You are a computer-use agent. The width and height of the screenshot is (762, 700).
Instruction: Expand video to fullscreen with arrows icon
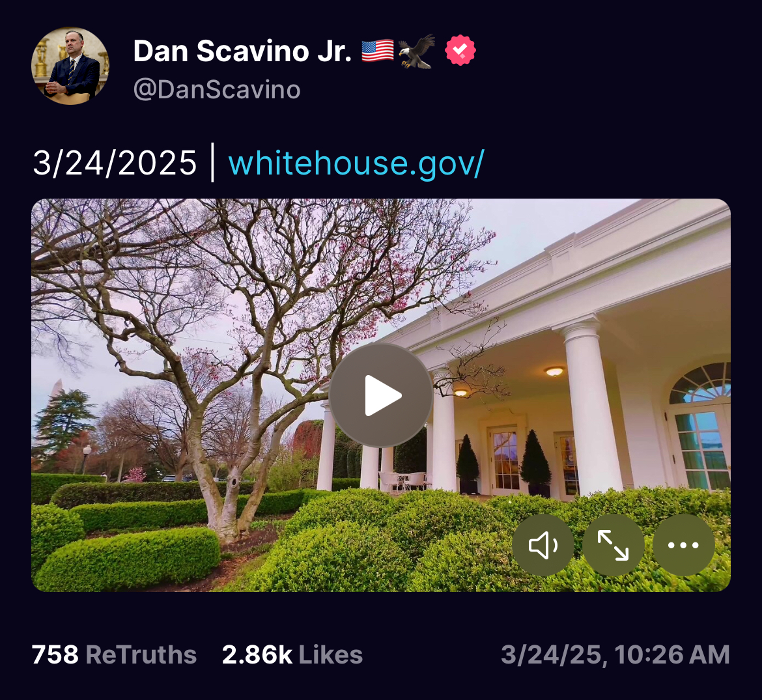[614, 545]
